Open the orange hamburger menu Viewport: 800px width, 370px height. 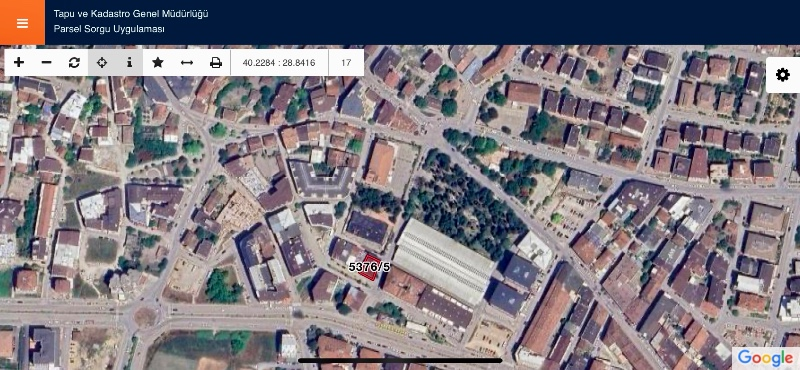pyautogui.click(x=22, y=22)
